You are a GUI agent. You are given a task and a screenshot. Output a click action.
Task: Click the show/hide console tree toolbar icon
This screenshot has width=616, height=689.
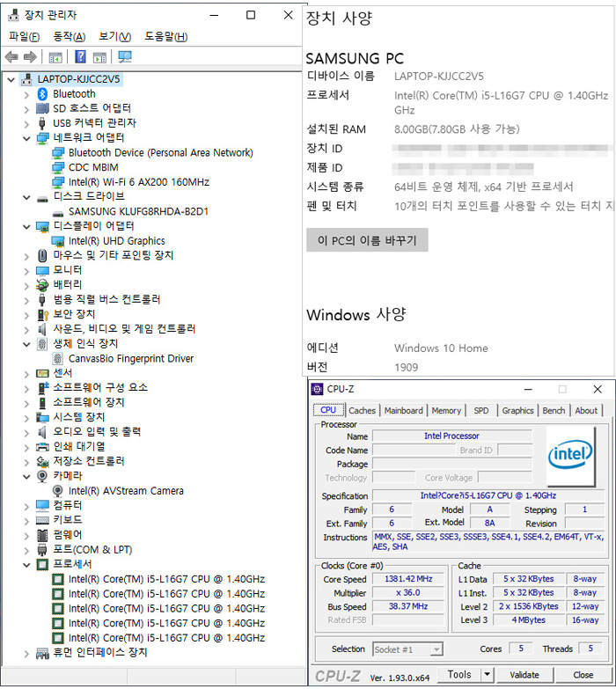tap(55, 57)
